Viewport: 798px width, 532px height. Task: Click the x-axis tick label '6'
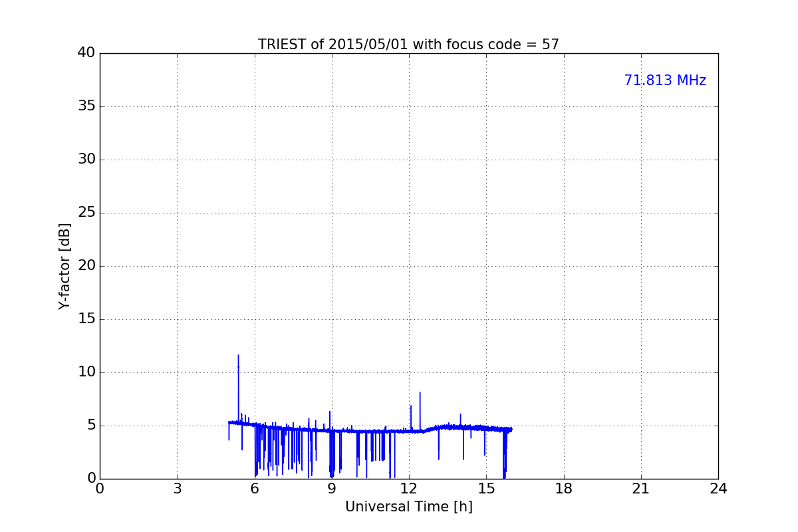(x=255, y=489)
